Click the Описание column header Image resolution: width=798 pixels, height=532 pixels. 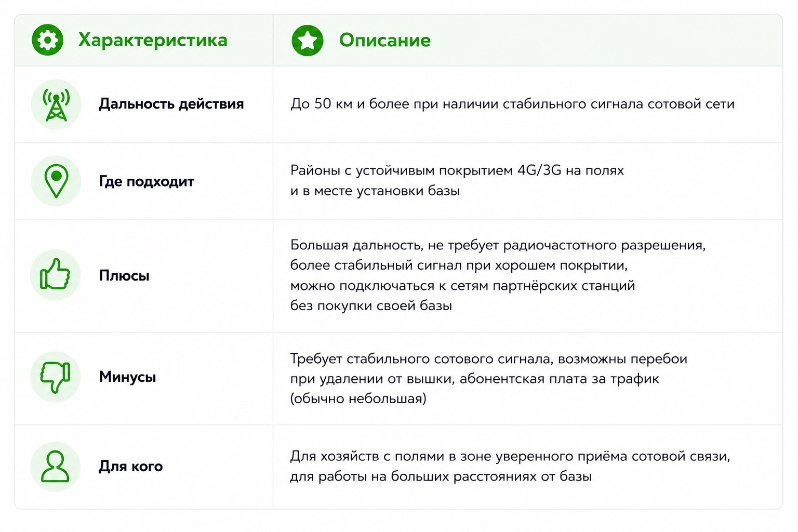385,40
